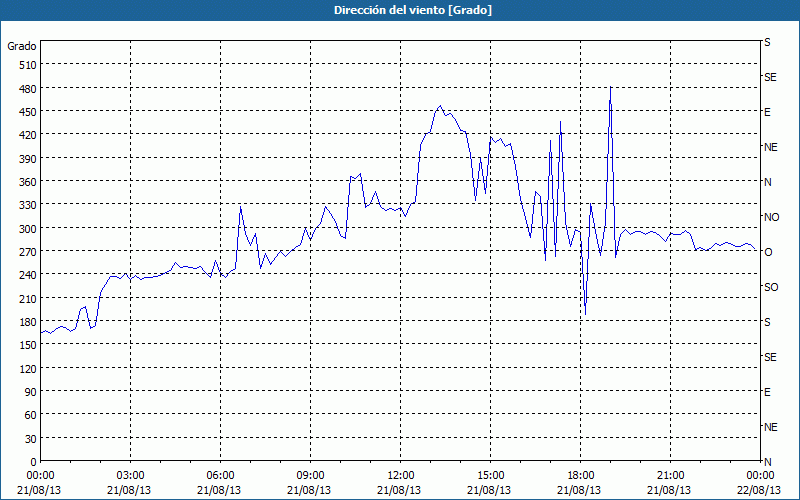Select the 'NE' compass label level with 30
Viewport: 800px width, 500px height.
pyautogui.click(x=771, y=427)
